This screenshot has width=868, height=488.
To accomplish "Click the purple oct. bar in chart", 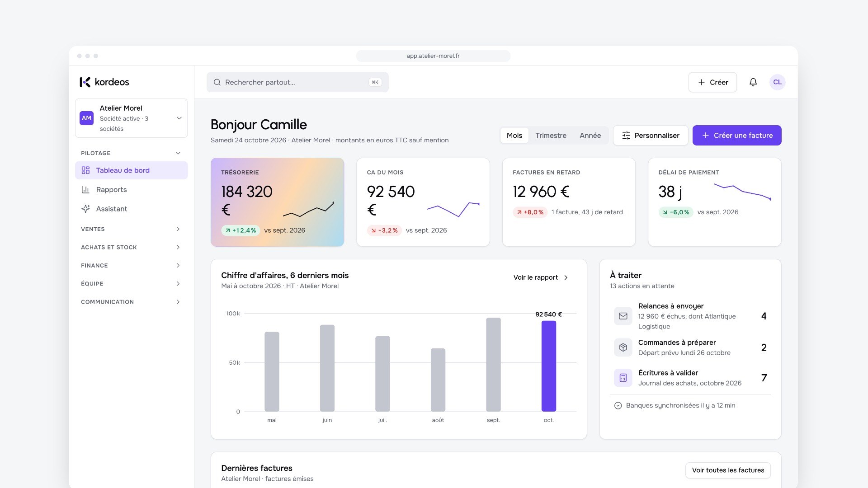I will (x=549, y=366).
